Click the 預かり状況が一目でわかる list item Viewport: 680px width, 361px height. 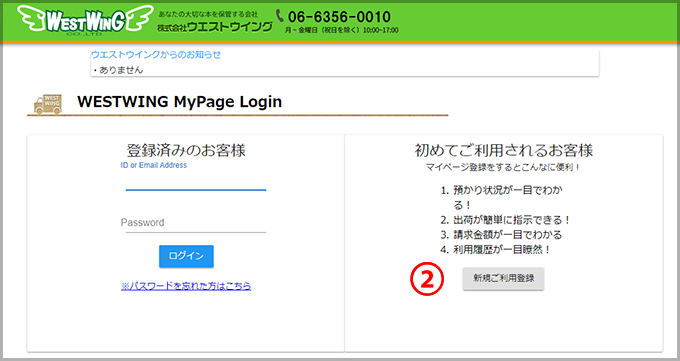[x=508, y=197]
